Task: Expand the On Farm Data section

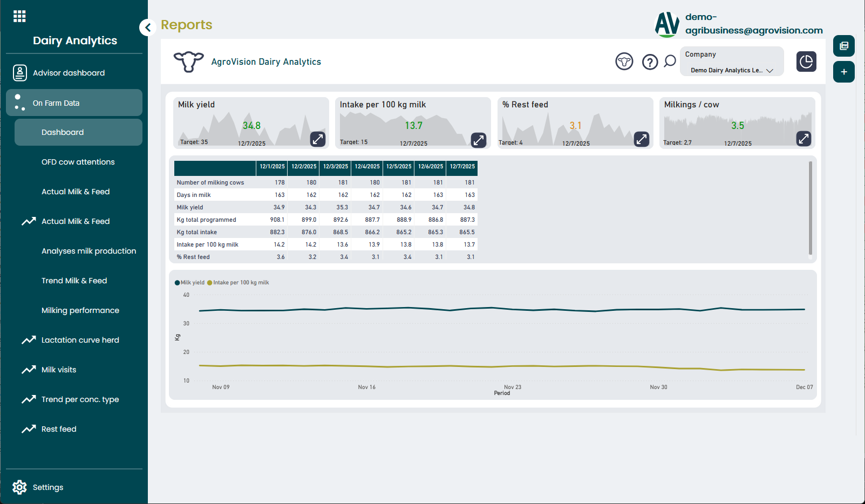Action: (x=74, y=103)
